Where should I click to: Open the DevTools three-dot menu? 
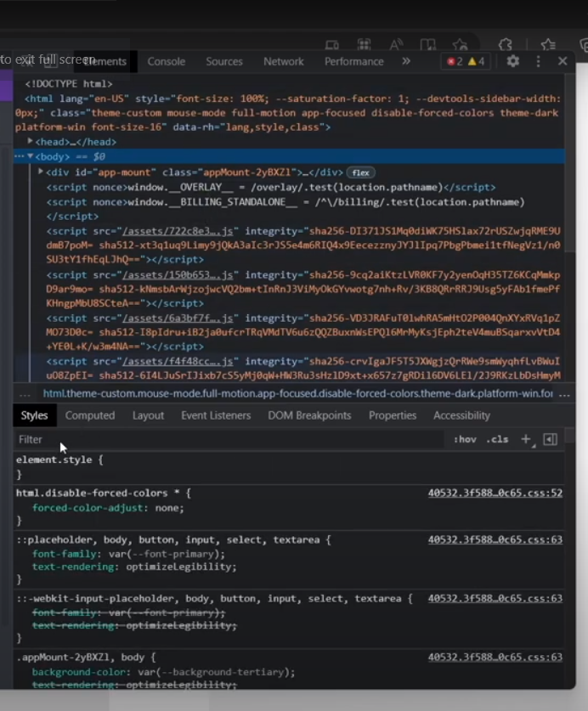pos(538,61)
